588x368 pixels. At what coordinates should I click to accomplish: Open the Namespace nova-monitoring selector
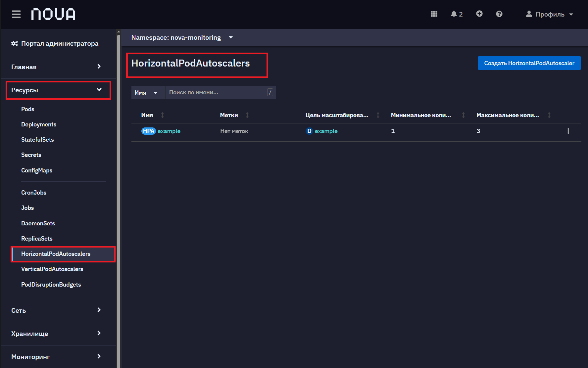[x=182, y=37]
